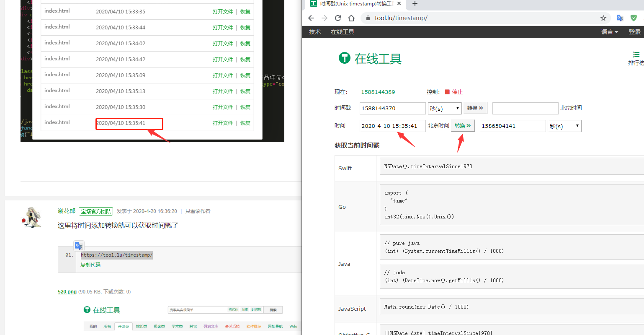The image size is (644, 335).
Task: Open the 秒(s) unit dropdown beside timestamp input
Action: point(444,108)
